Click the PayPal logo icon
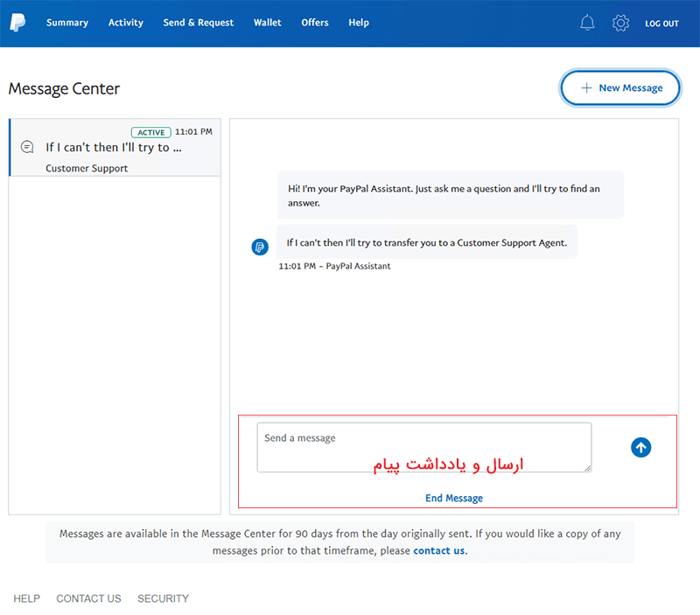Screen dimensions: 700x615 pyautogui.click(x=17, y=23)
